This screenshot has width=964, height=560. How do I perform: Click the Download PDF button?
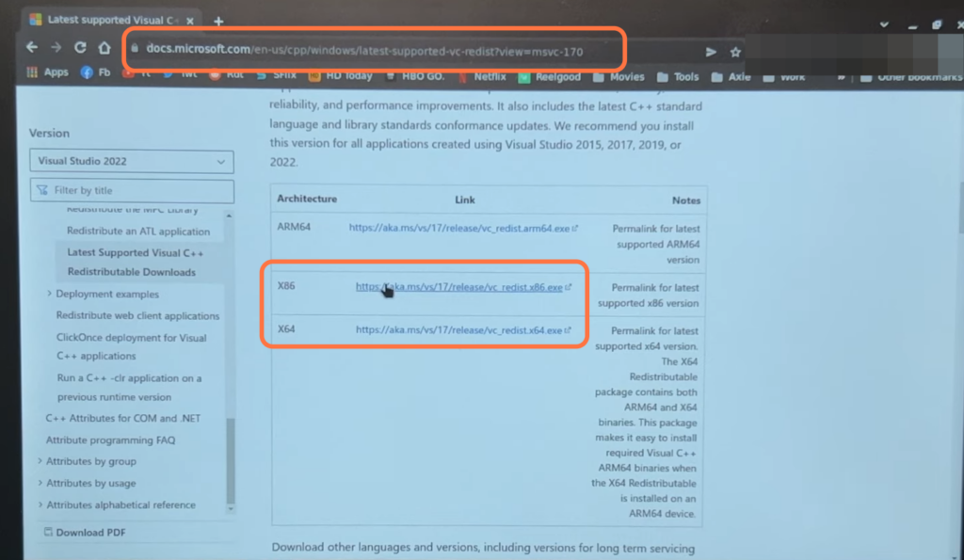[x=85, y=533]
